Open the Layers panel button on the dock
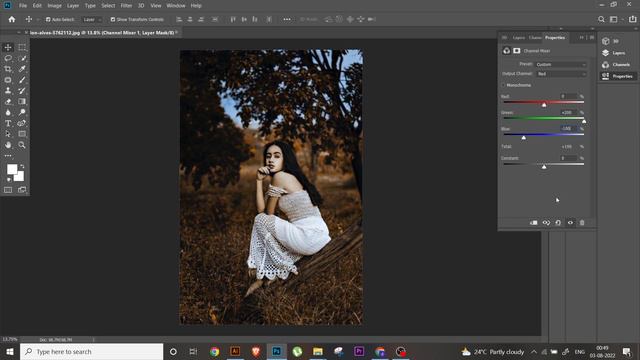 click(613, 53)
